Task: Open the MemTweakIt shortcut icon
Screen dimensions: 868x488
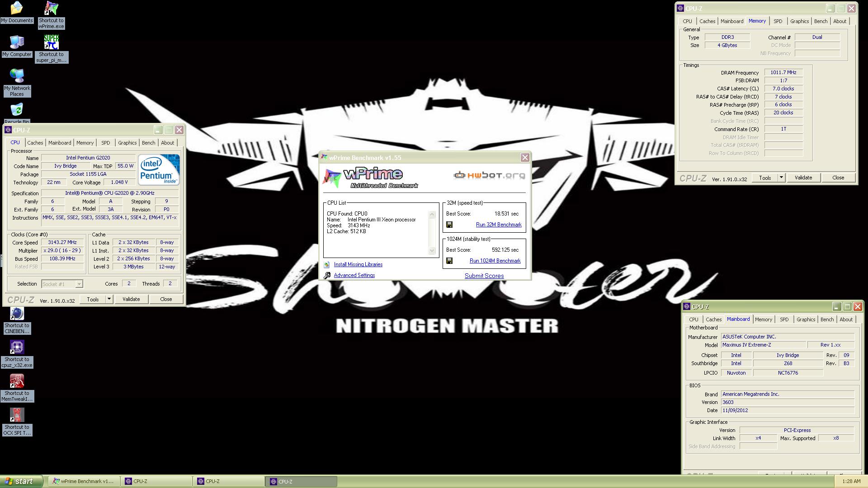Action: [x=17, y=381]
